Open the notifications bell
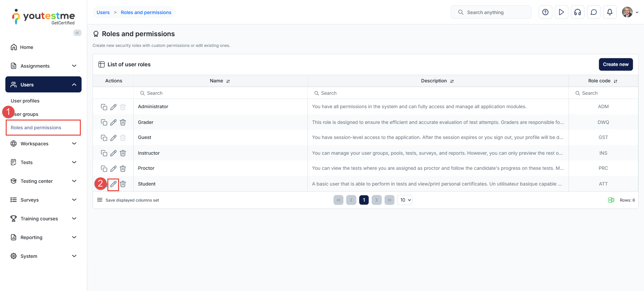This screenshot has width=644, height=291. coord(609,12)
